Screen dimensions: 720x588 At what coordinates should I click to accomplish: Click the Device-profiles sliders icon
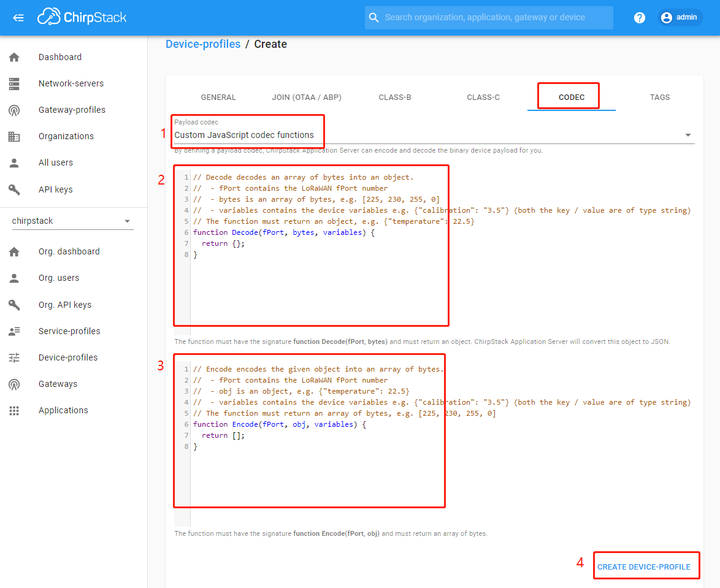pyautogui.click(x=14, y=357)
